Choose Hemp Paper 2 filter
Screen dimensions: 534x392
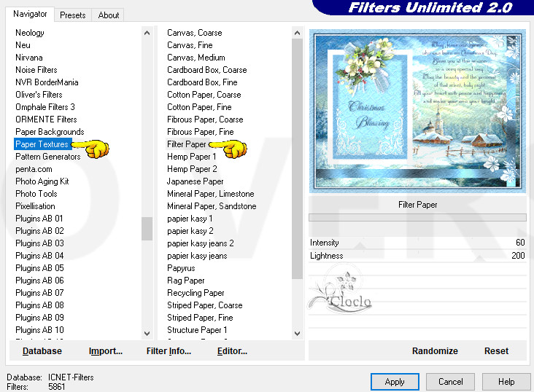click(192, 169)
